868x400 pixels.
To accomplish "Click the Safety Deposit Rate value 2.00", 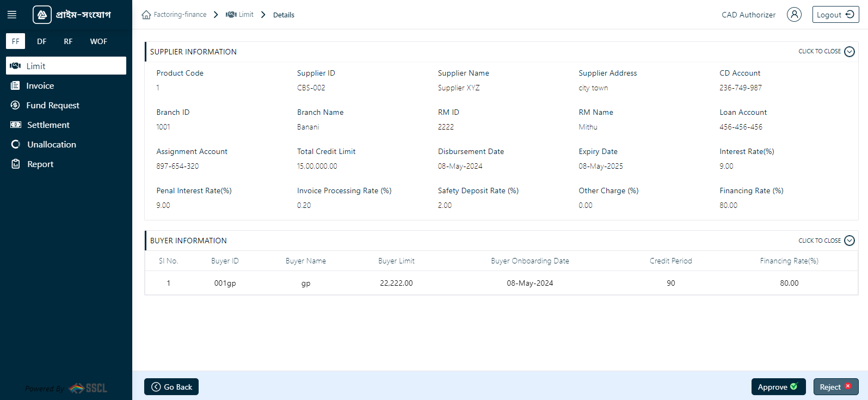I will coord(445,205).
